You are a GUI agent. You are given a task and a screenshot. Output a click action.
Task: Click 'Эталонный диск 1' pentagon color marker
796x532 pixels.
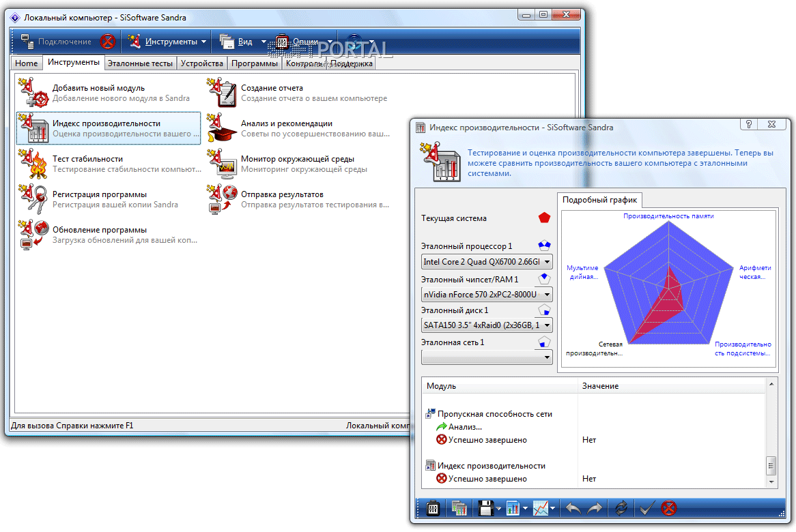point(544,310)
